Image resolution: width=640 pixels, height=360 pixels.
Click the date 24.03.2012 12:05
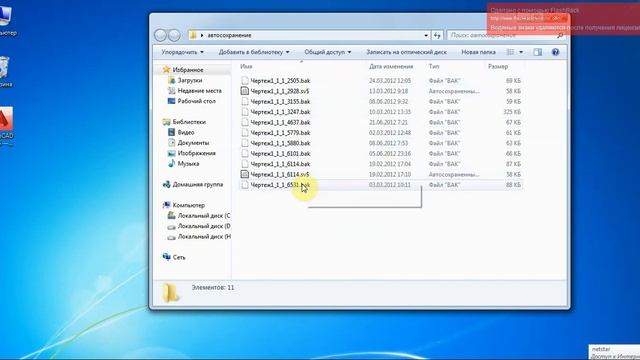[x=390, y=81]
